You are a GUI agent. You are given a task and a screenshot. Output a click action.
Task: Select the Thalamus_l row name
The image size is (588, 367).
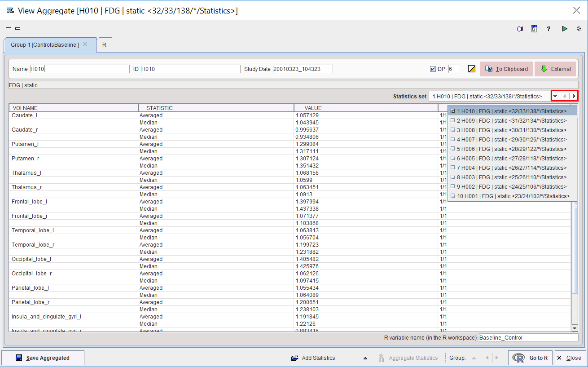coord(74,173)
